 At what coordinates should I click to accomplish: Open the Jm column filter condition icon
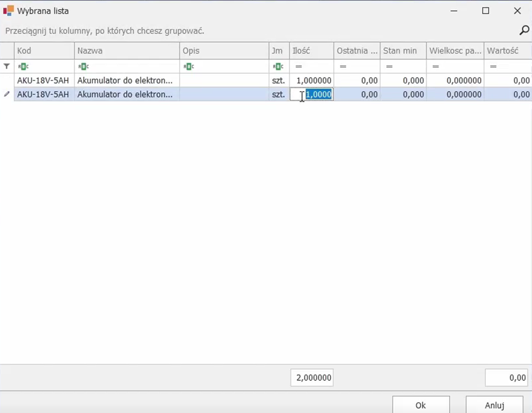277,66
